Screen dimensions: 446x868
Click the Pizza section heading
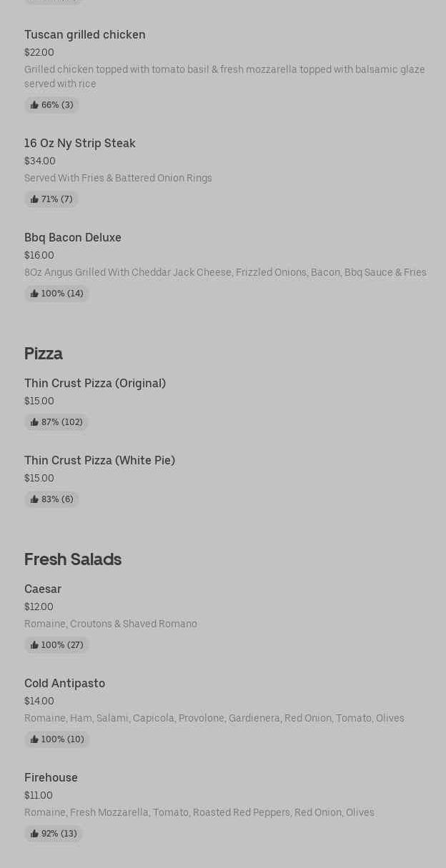tap(44, 354)
